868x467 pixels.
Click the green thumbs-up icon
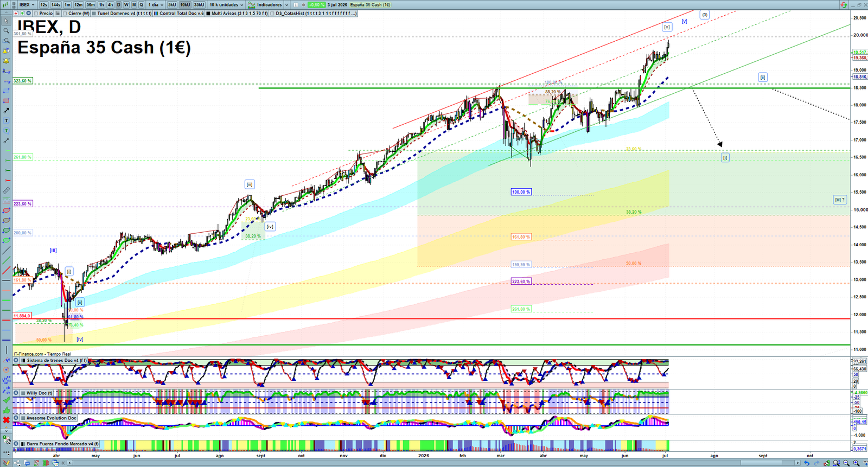pos(6,410)
